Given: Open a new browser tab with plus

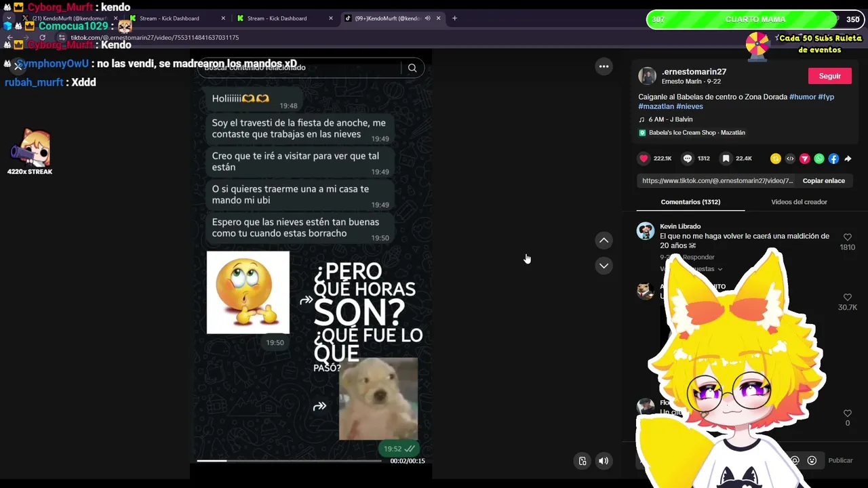Looking at the screenshot, I should 454,18.
